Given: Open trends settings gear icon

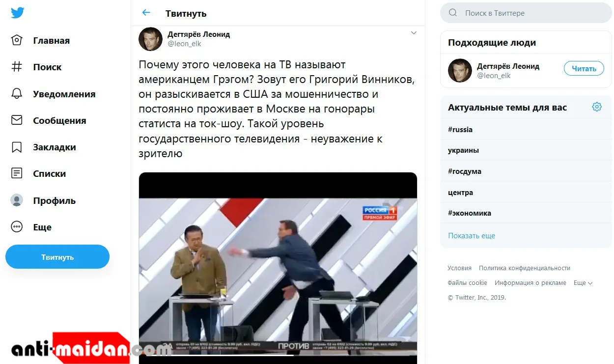Looking at the screenshot, I should (x=597, y=107).
